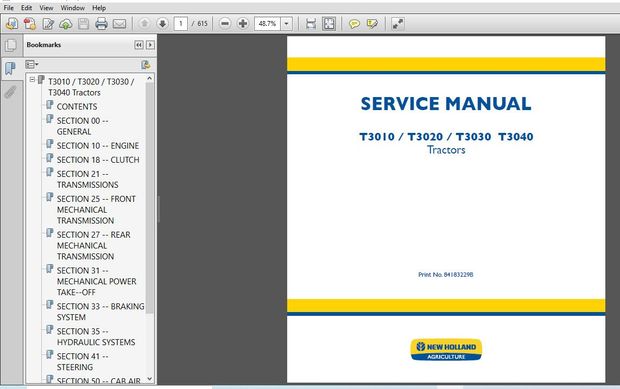620x389 pixels.
Task: Click the Add Sticky Note comment icon
Action: click(x=354, y=24)
